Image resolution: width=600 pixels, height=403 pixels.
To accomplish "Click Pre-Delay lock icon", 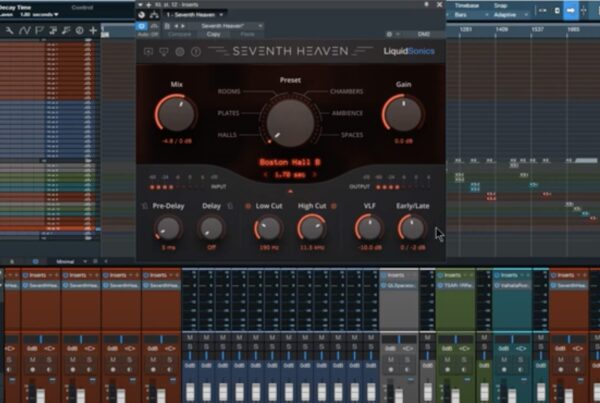I will (x=145, y=206).
